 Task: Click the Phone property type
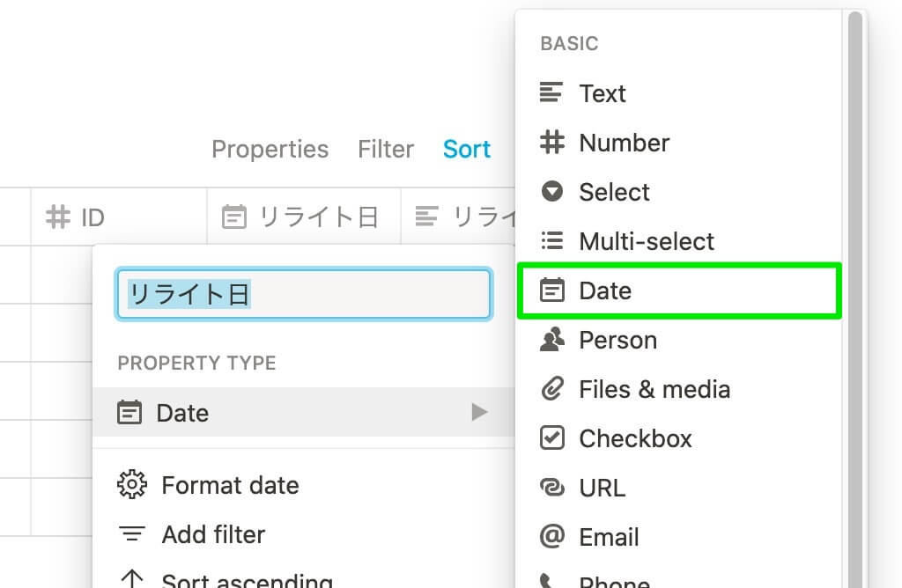[679, 577]
